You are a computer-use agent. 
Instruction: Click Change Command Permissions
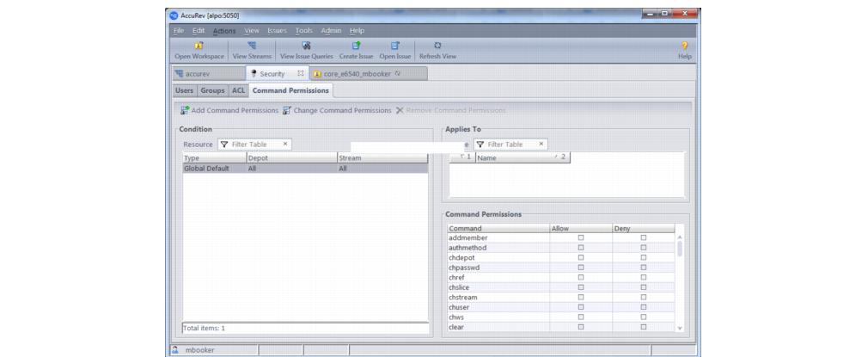coord(337,110)
